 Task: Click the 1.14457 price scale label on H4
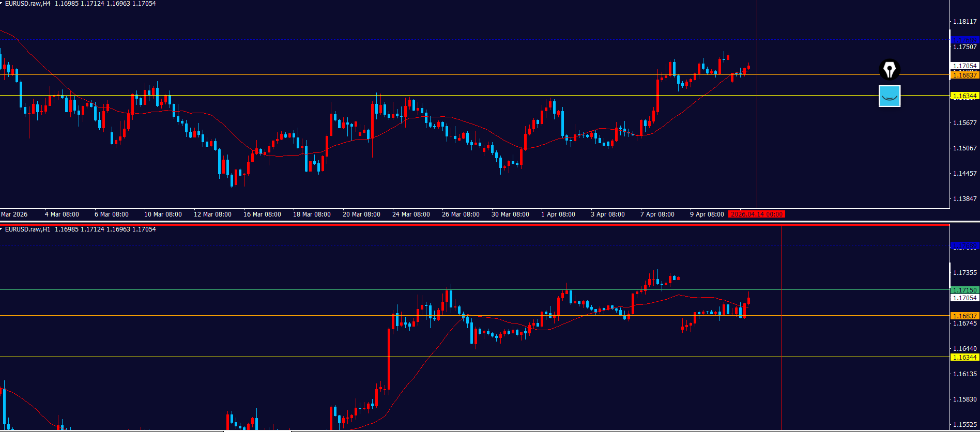pyautogui.click(x=964, y=174)
